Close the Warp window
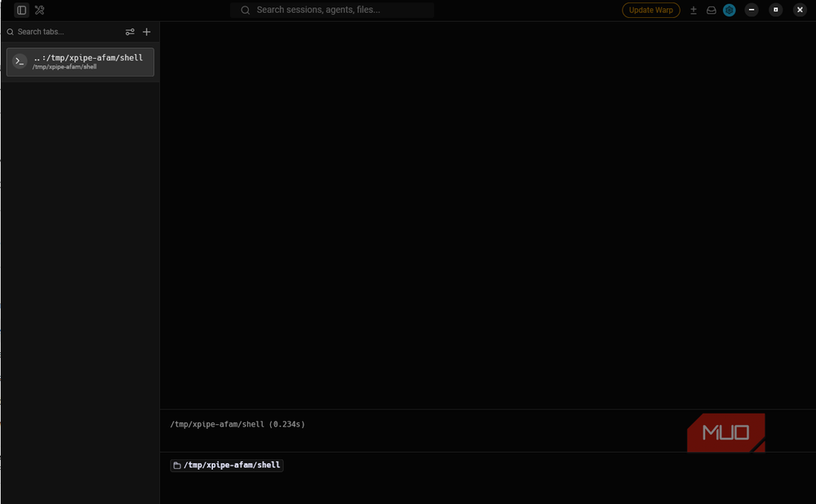The height and width of the screenshot is (504, 816). (800, 10)
